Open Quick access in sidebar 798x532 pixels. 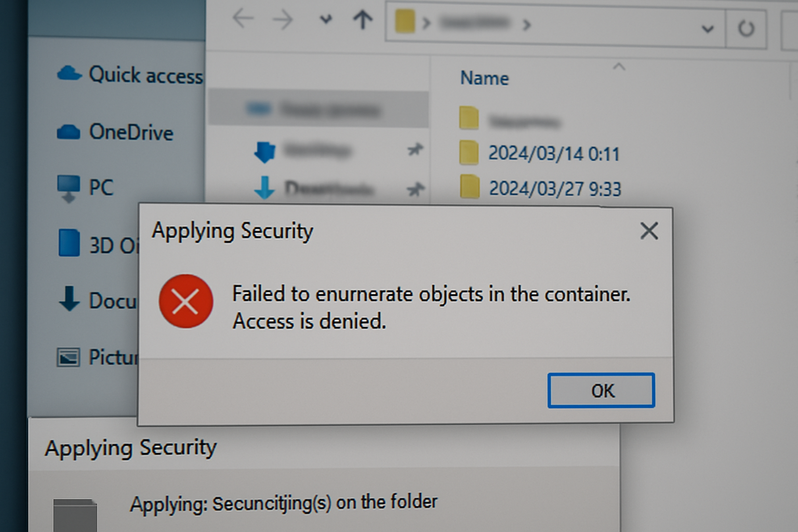(x=130, y=75)
